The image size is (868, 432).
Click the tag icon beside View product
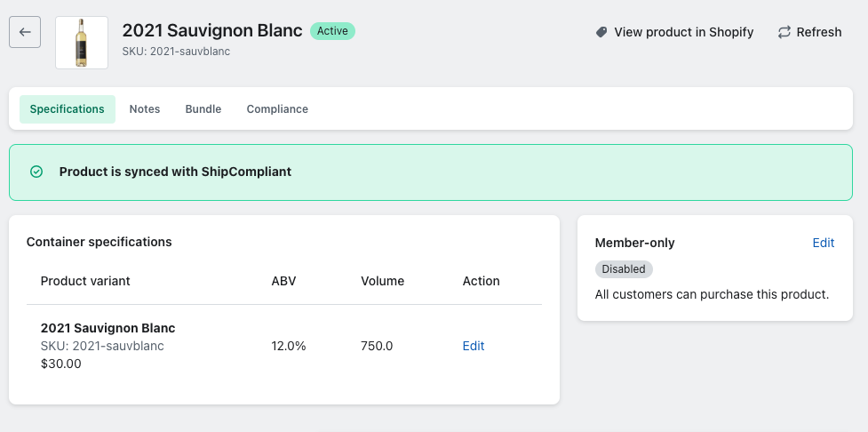(601, 32)
